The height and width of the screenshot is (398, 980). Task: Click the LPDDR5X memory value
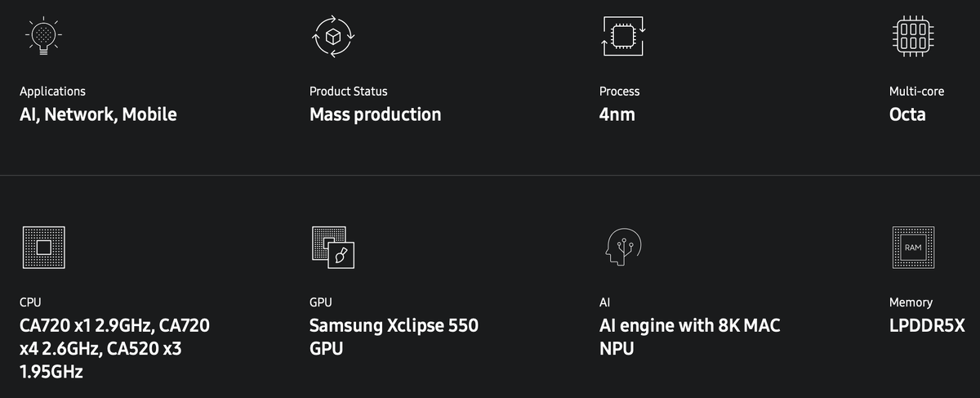(927, 325)
